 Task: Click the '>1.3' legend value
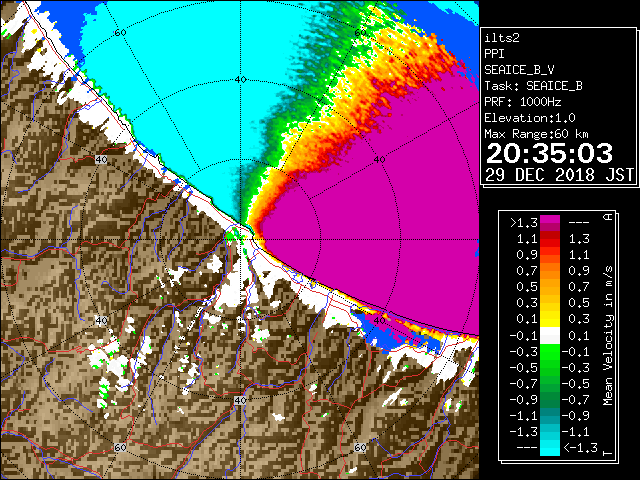point(524,223)
